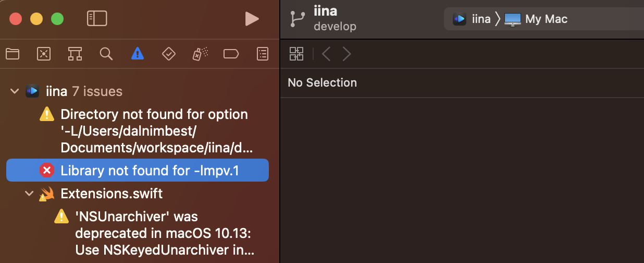
Task: Open the Project navigator folder icon
Action: (x=13, y=53)
